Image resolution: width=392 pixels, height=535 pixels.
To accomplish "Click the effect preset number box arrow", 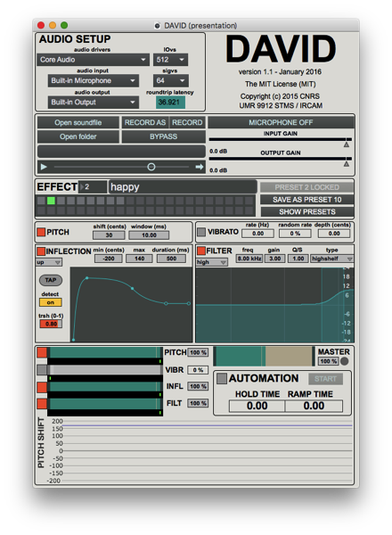I will point(82,187).
